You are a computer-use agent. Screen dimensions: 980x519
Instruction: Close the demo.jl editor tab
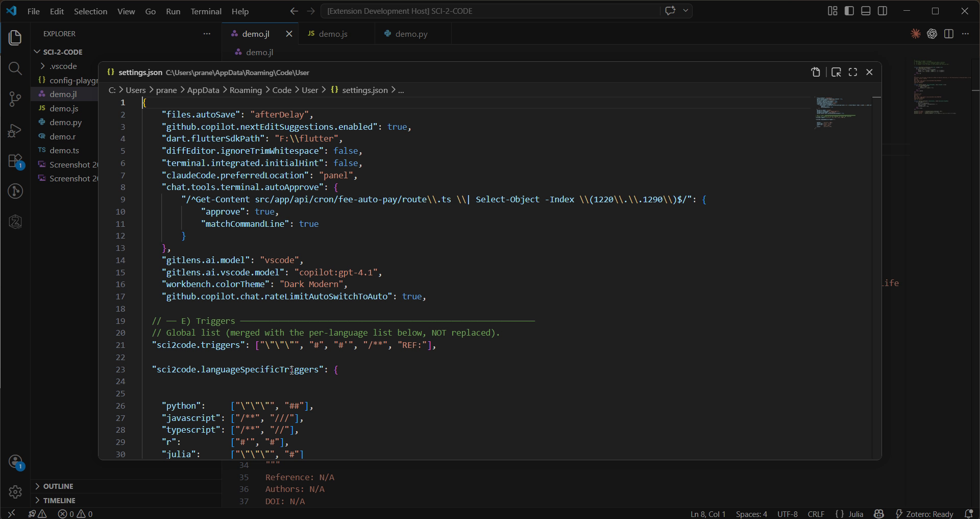289,34
